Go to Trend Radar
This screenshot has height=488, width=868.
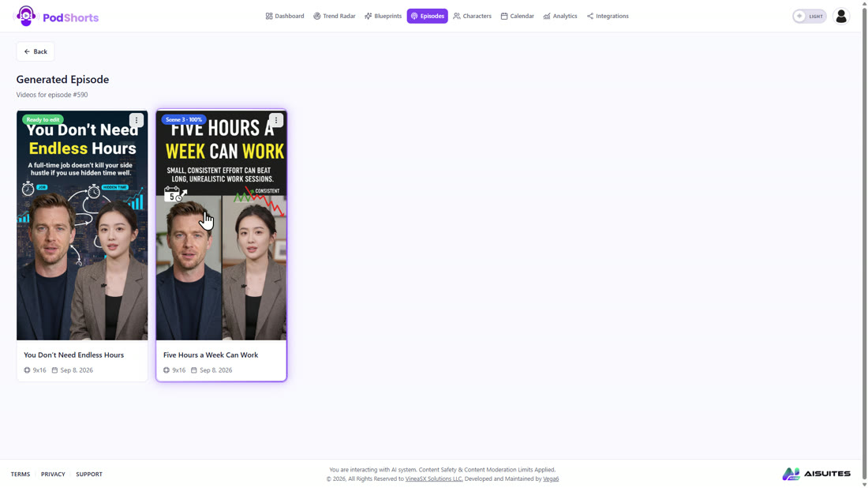pyautogui.click(x=335, y=16)
